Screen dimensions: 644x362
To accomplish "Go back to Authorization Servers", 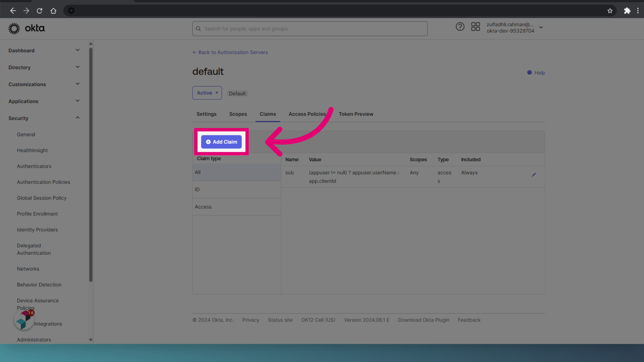I will [x=230, y=52].
